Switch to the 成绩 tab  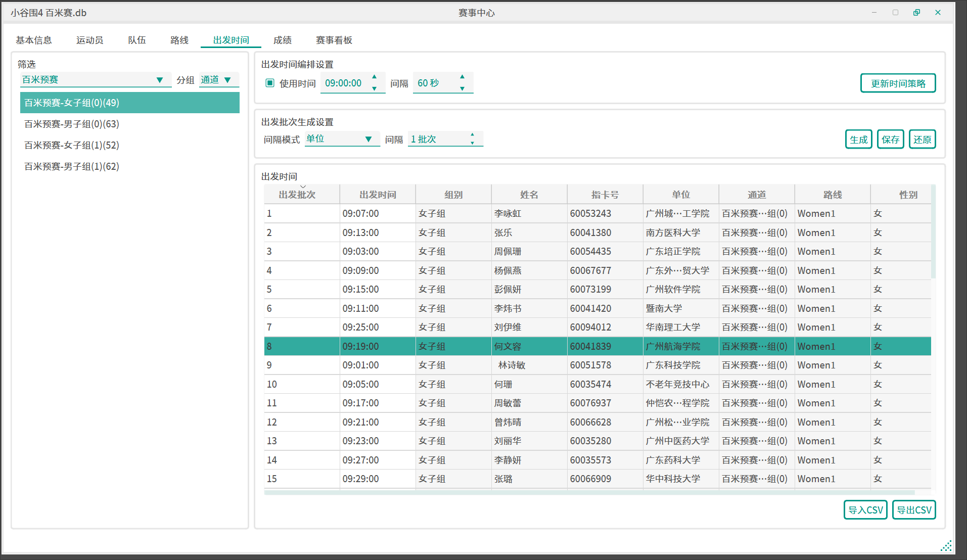coord(282,40)
